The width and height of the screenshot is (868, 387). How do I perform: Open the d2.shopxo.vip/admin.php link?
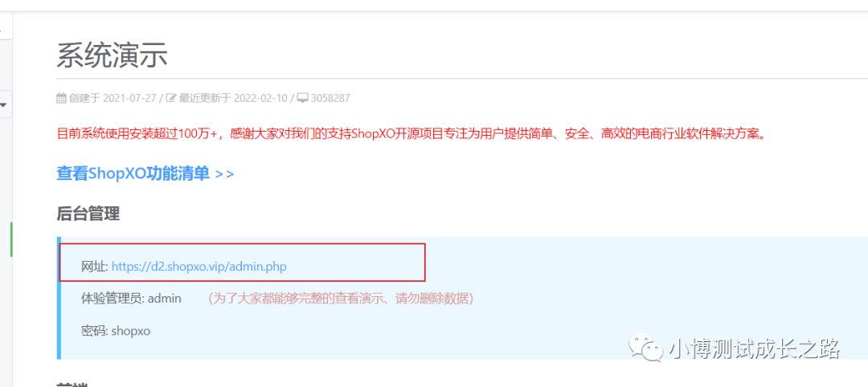point(199,267)
